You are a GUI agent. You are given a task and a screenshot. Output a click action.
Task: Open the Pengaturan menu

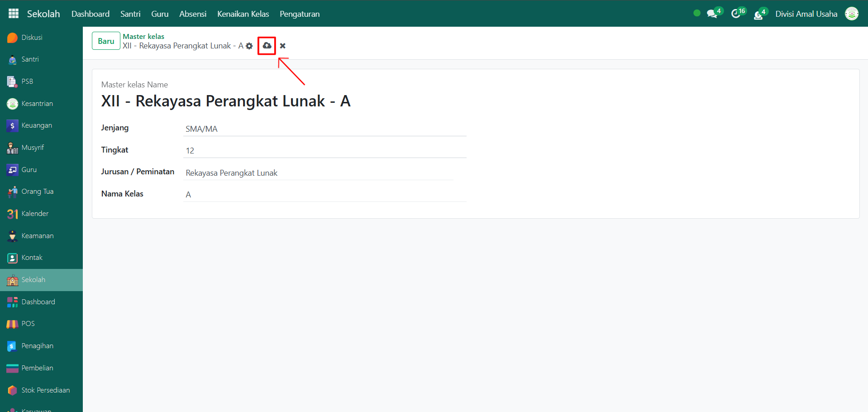[x=300, y=14]
